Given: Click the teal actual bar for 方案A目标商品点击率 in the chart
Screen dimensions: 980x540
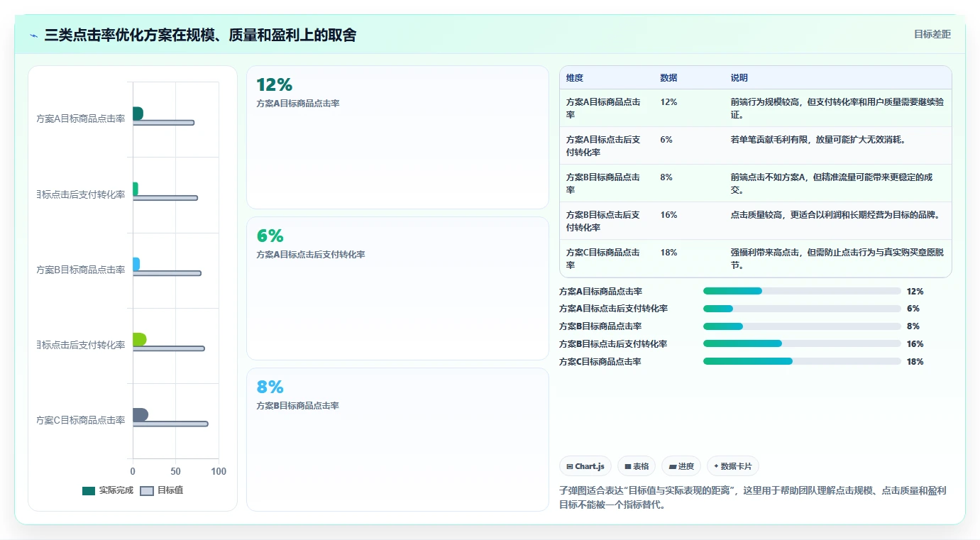Looking at the screenshot, I should point(138,114).
